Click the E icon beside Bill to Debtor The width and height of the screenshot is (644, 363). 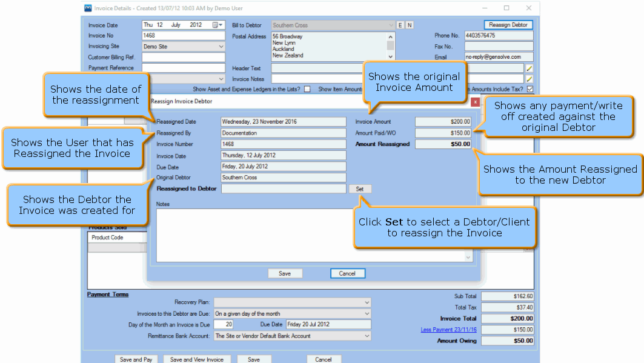(399, 25)
